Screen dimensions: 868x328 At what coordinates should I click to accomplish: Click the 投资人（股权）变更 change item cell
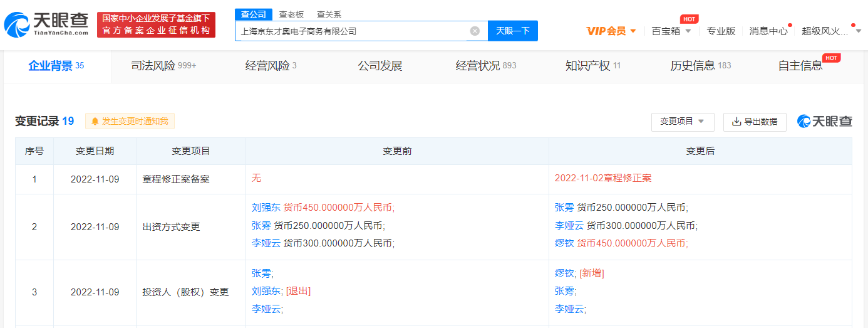(x=191, y=292)
